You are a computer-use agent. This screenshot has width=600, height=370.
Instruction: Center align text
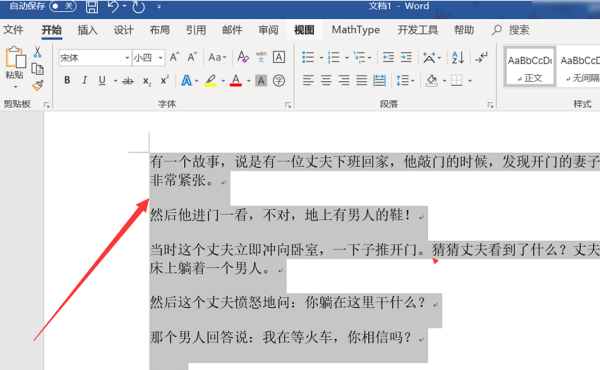326,80
